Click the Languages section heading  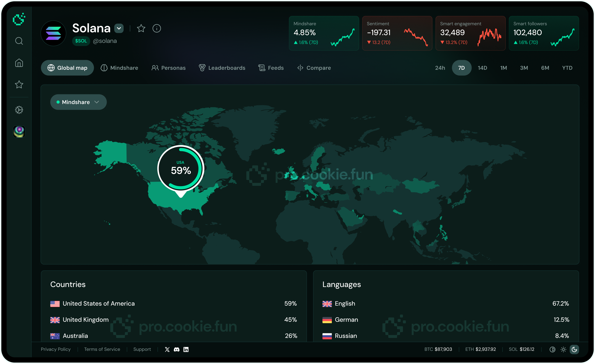(x=341, y=285)
